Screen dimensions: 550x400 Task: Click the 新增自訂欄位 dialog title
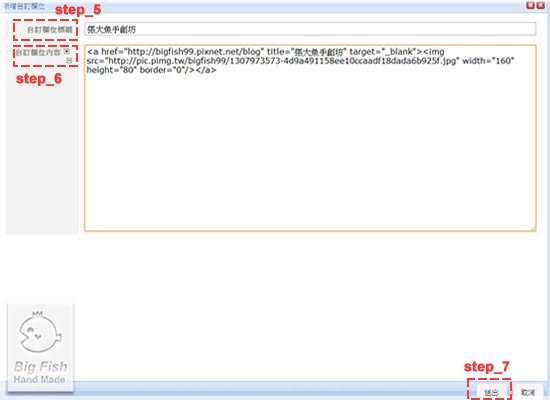pos(24,6)
